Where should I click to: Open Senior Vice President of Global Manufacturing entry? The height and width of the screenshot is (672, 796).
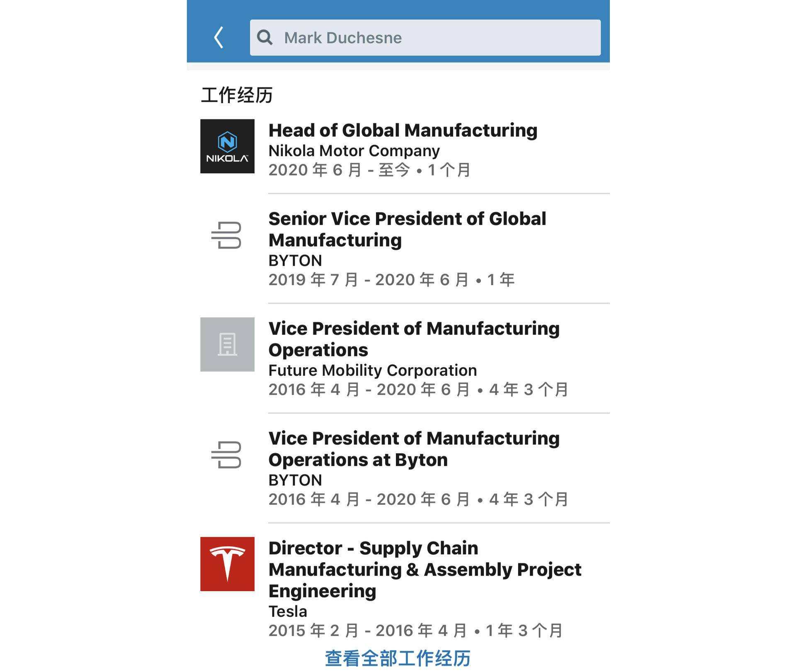point(408,229)
